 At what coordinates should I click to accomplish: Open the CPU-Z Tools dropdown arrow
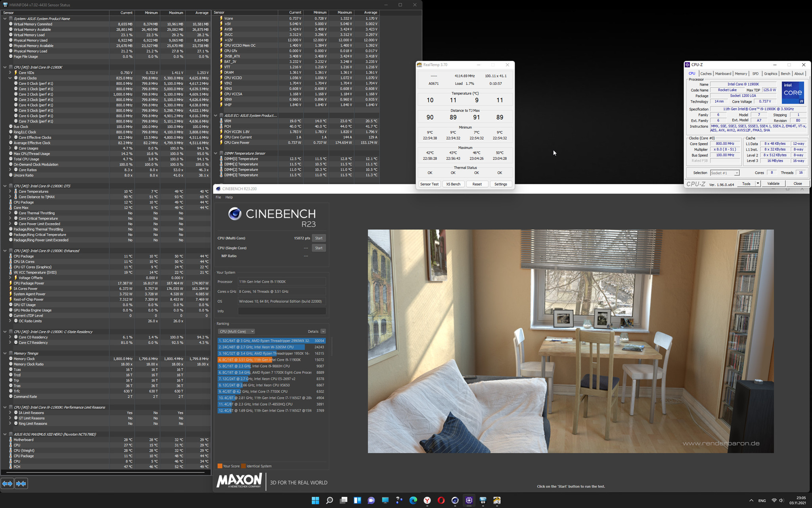(758, 184)
